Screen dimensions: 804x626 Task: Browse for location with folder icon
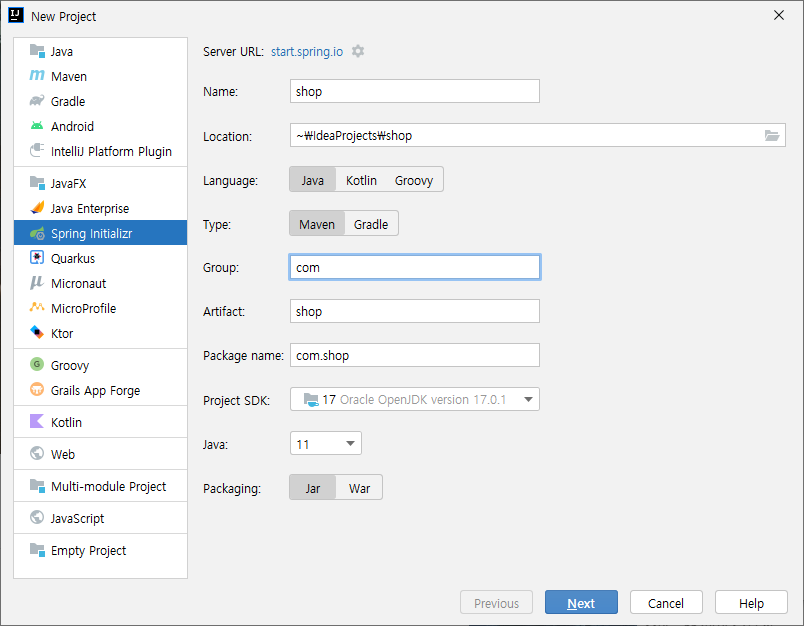(x=772, y=136)
